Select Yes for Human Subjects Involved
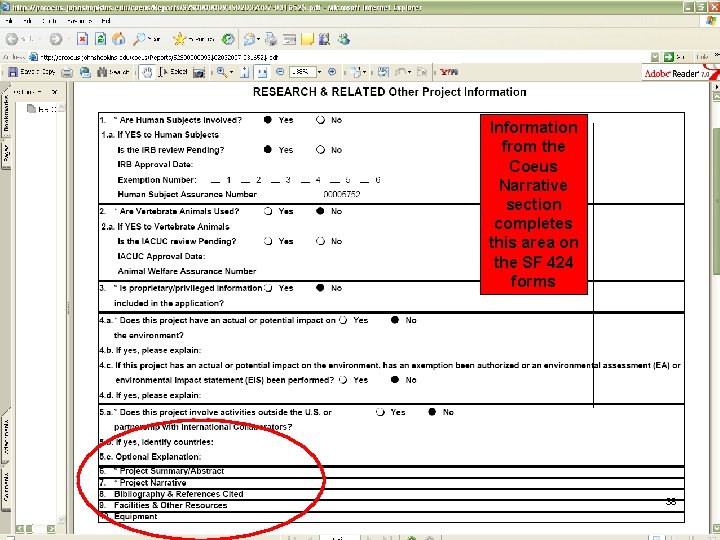Image resolution: width=720 pixels, height=540 pixels. point(268,120)
